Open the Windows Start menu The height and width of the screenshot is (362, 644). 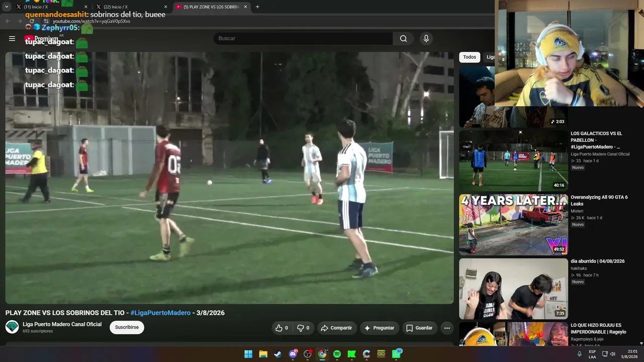click(x=248, y=354)
